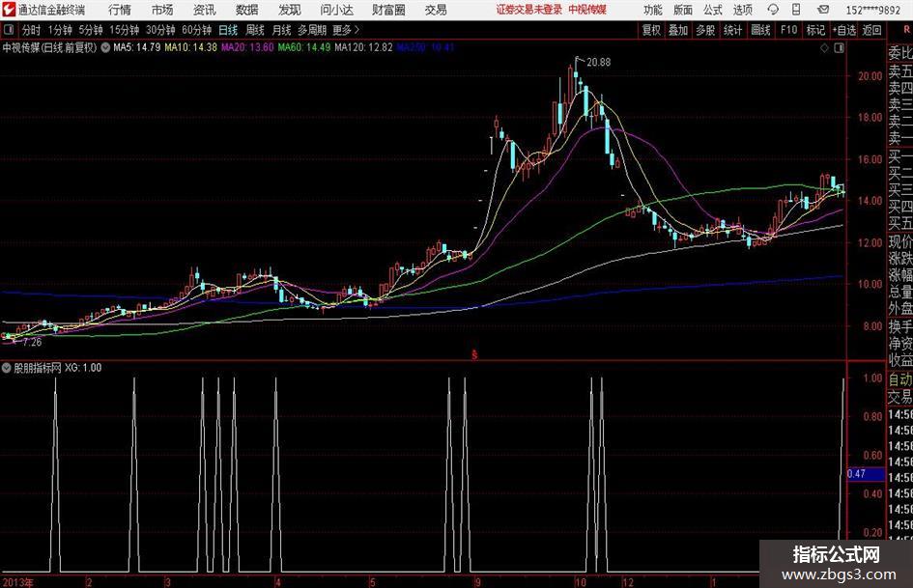913x588 pixels.
Task: Click the month 10 marker on time axis
Action: pyautogui.click(x=580, y=582)
